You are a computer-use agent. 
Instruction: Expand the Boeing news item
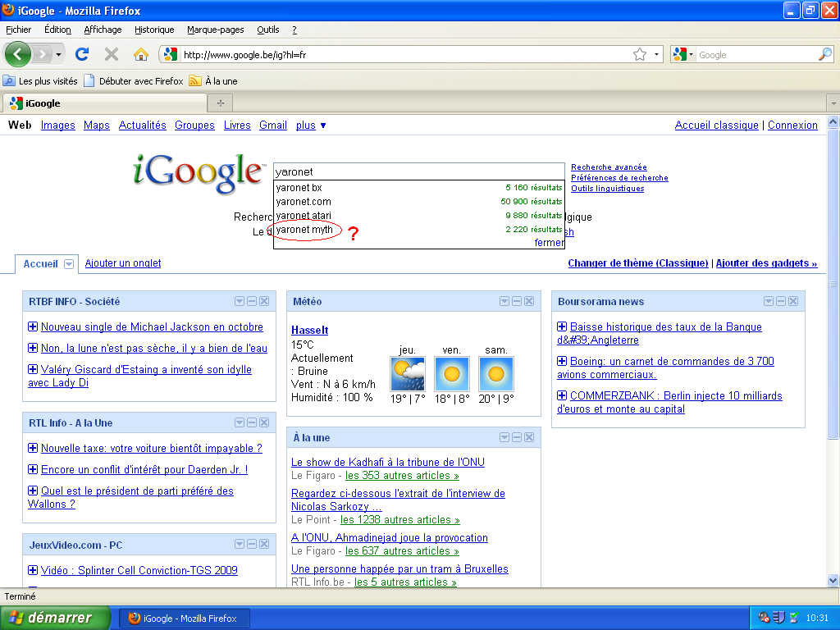(x=562, y=362)
